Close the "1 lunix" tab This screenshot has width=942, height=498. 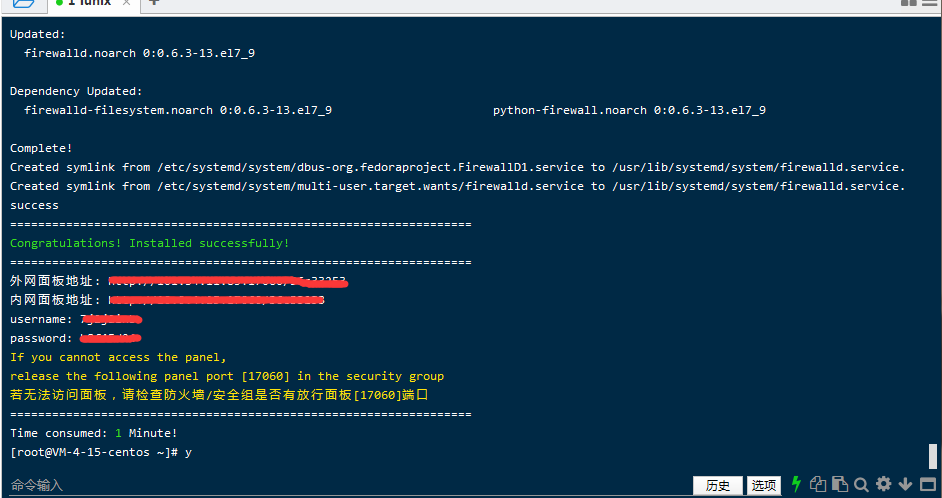click(126, 2)
